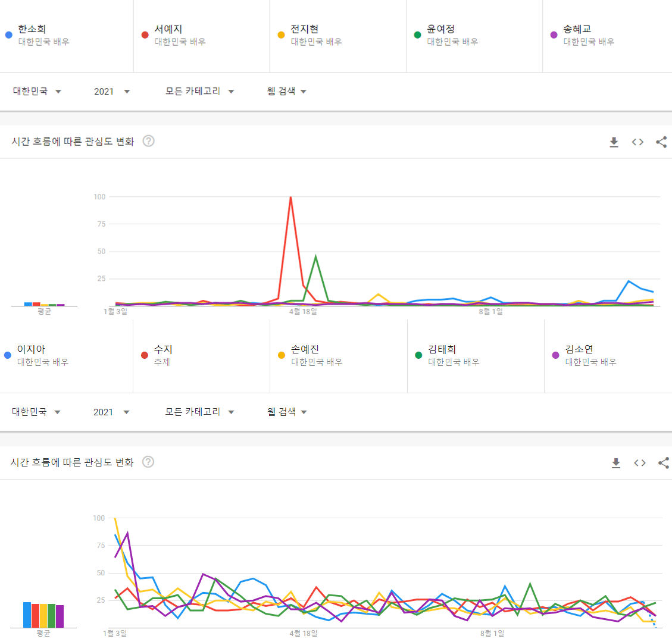Image resolution: width=672 pixels, height=642 pixels.
Task: Select the 김태희 search term
Action: [442, 349]
